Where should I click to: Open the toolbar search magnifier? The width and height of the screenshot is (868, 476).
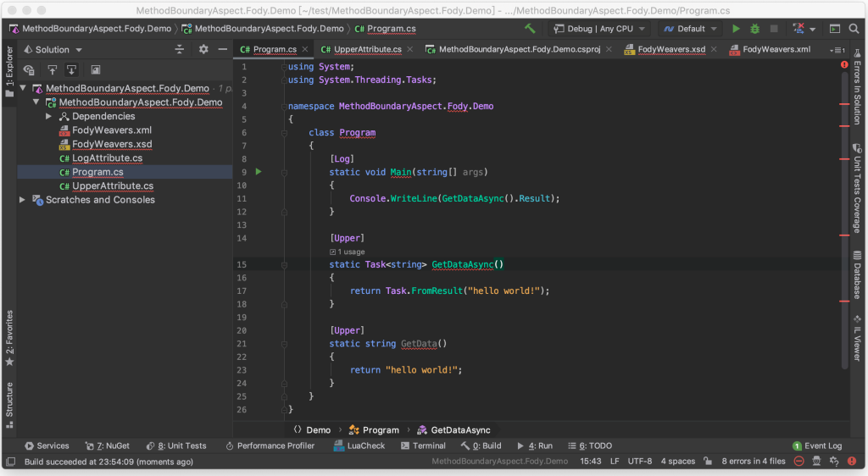854,28
